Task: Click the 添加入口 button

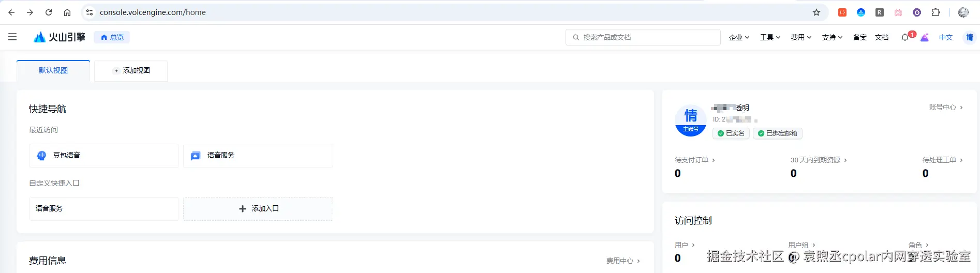Action: (x=258, y=209)
